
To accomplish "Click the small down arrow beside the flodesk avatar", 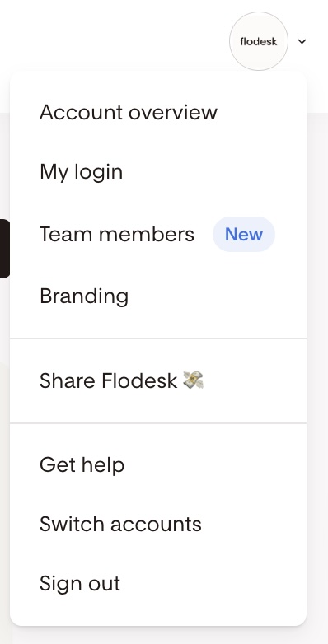I will pyautogui.click(x=302, y=41).
